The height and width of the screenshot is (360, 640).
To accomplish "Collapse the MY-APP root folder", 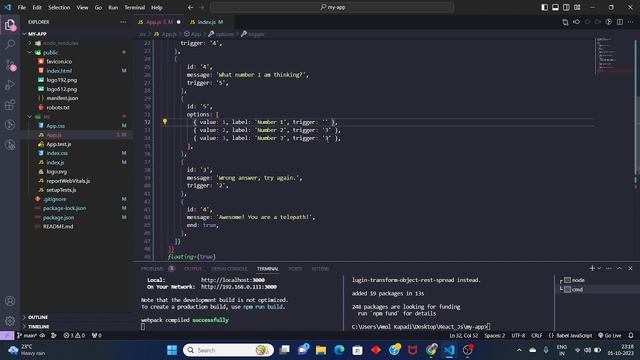I will 24,34.
